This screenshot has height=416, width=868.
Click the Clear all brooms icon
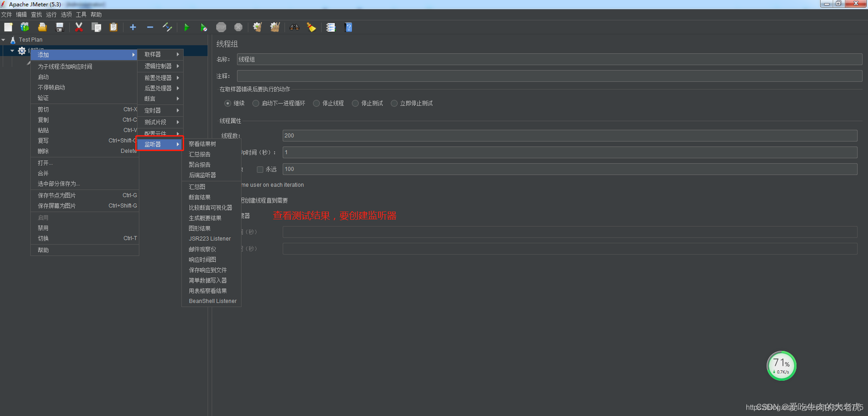(x=275, y=27)
